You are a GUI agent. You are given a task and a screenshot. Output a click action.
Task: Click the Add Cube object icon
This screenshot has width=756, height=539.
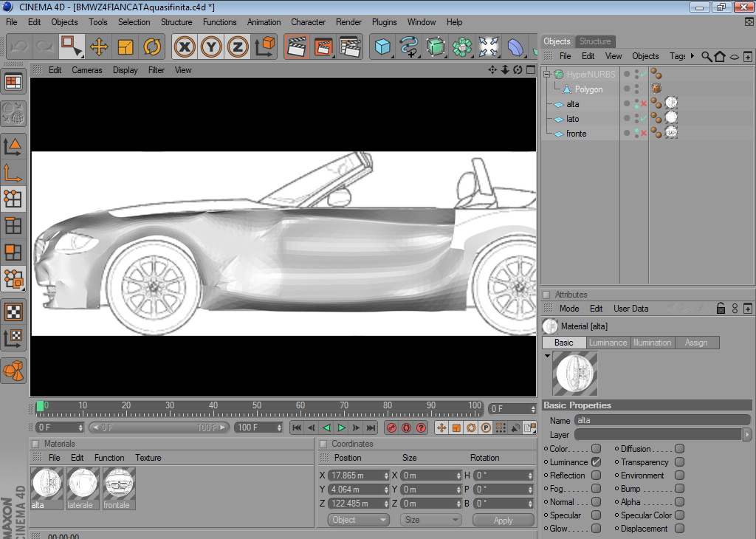click(x=382, y=47)
